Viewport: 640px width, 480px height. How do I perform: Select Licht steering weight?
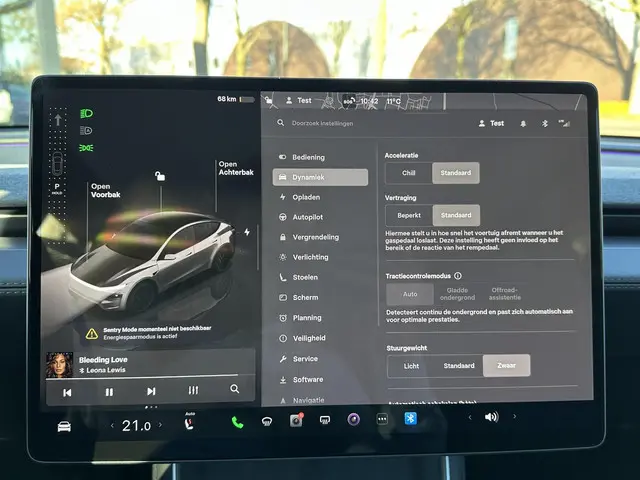(x=411, y=366)
